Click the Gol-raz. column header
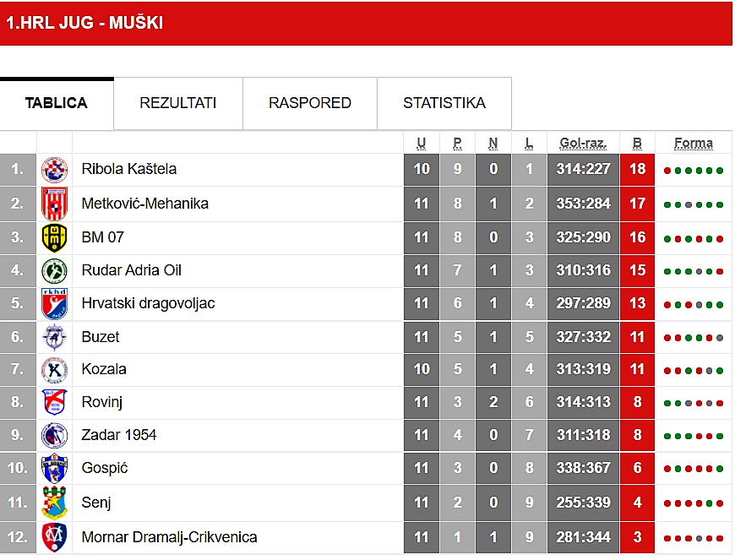The height and width of the screenshot is (560, 735). tap(583, 144)
